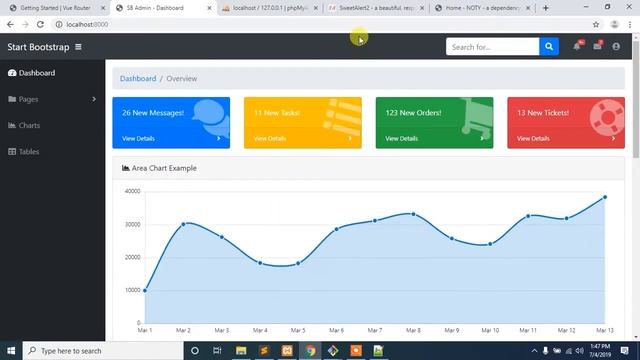Click arrow on New Messages card
640x360 pixels.
tap(219, 138)
